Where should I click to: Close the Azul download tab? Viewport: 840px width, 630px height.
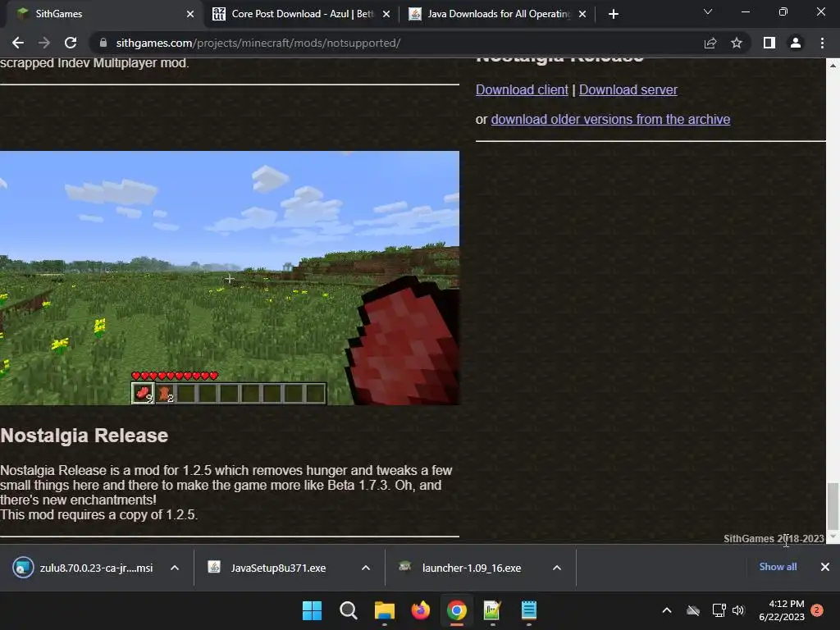pos(386,14)
